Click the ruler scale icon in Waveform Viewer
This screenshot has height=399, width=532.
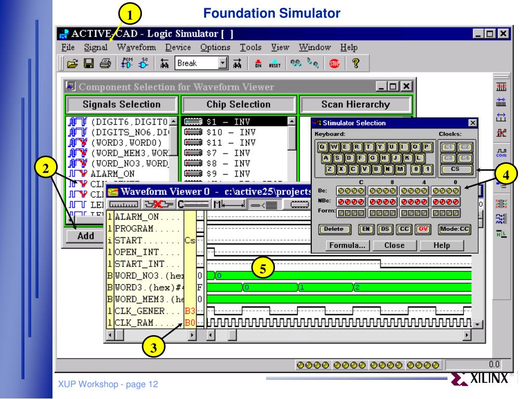[x=123, y=204]
